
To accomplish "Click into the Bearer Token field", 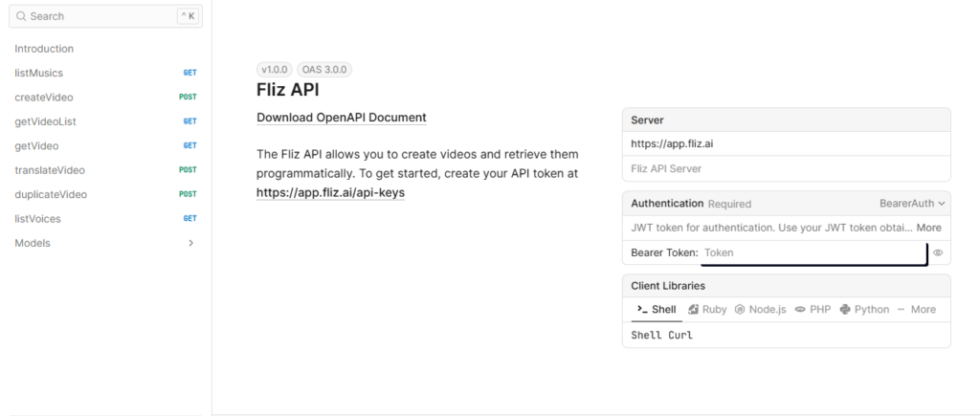I will pyautogui.click(x=813, y=253).
